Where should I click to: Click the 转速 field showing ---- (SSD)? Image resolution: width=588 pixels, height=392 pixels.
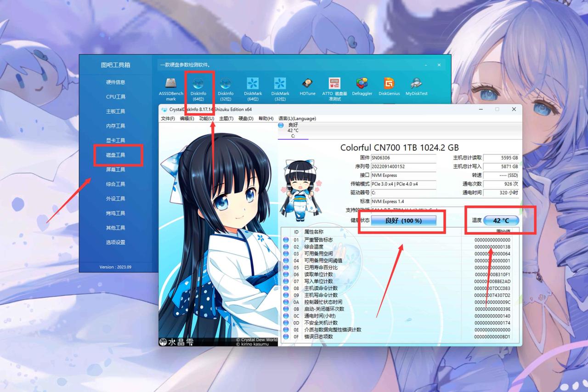(501, 175)
